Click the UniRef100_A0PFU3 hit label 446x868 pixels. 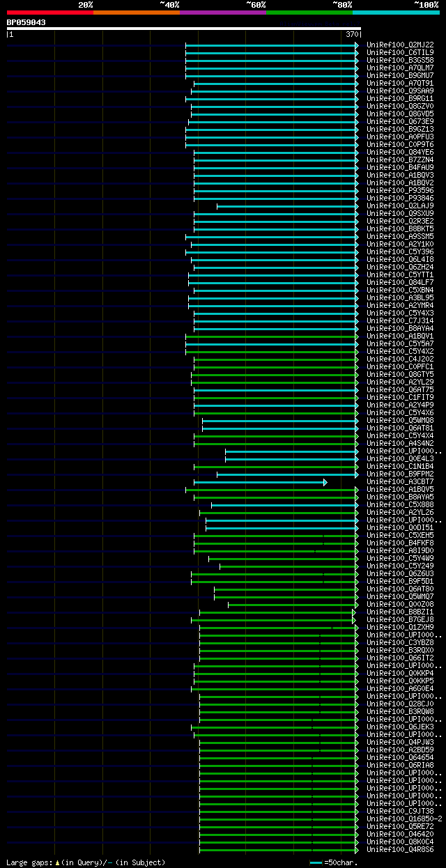(400, 137)
